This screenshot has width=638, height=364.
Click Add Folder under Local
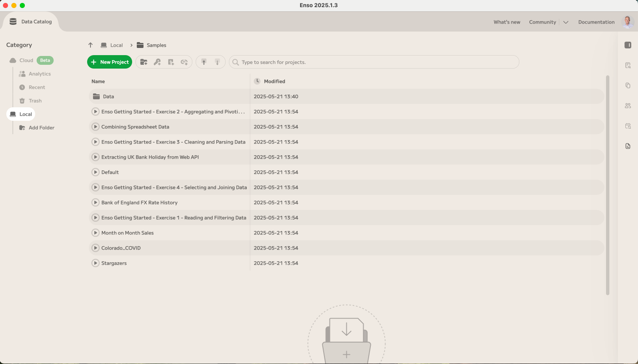(x=37, y=128)
